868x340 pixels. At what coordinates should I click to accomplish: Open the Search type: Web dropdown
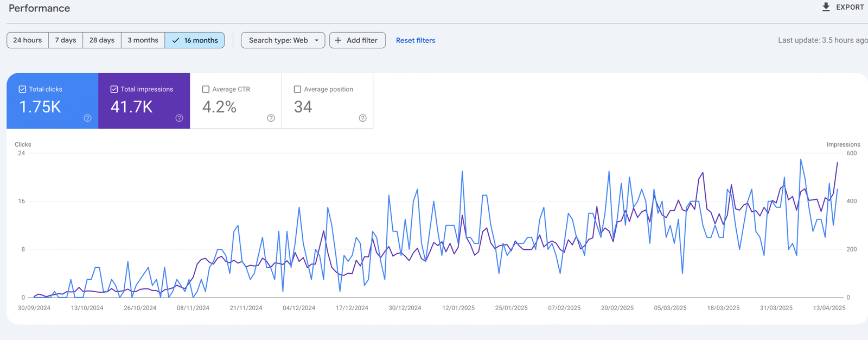(x=278, y=40)
